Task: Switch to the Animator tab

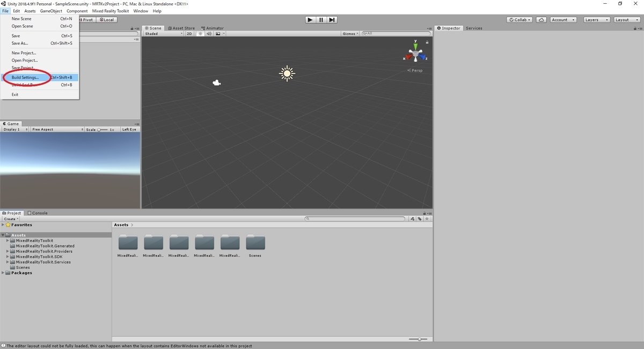Action: pyautogui.click(x=213, y=28)
